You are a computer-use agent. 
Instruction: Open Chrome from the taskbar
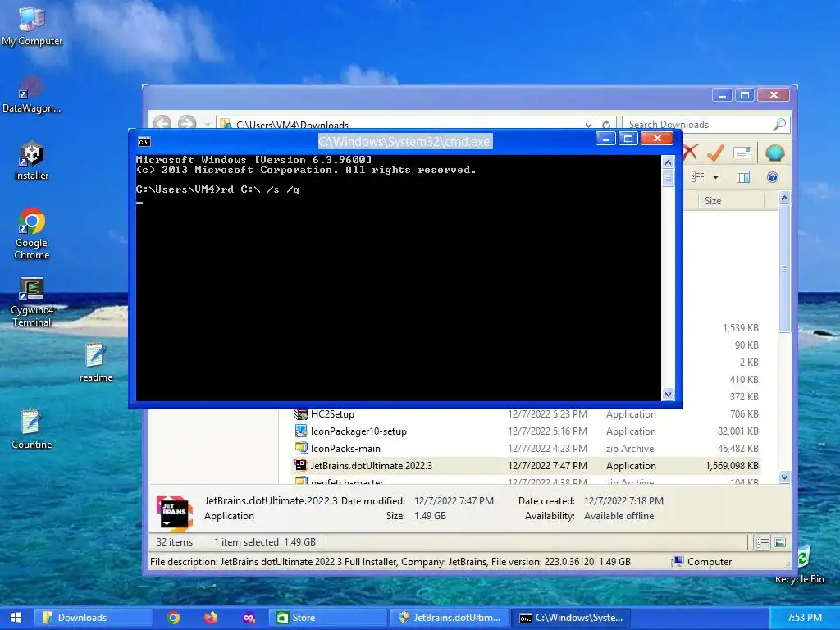(x=173, y=618)
